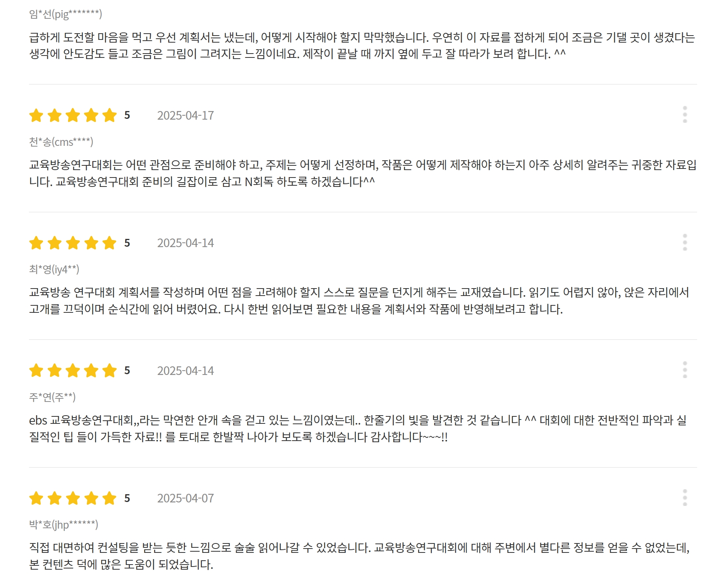Click reviewer name 주*연(주**)
The height and width of the screenshot is (581, 728).
tap(52, 397)
